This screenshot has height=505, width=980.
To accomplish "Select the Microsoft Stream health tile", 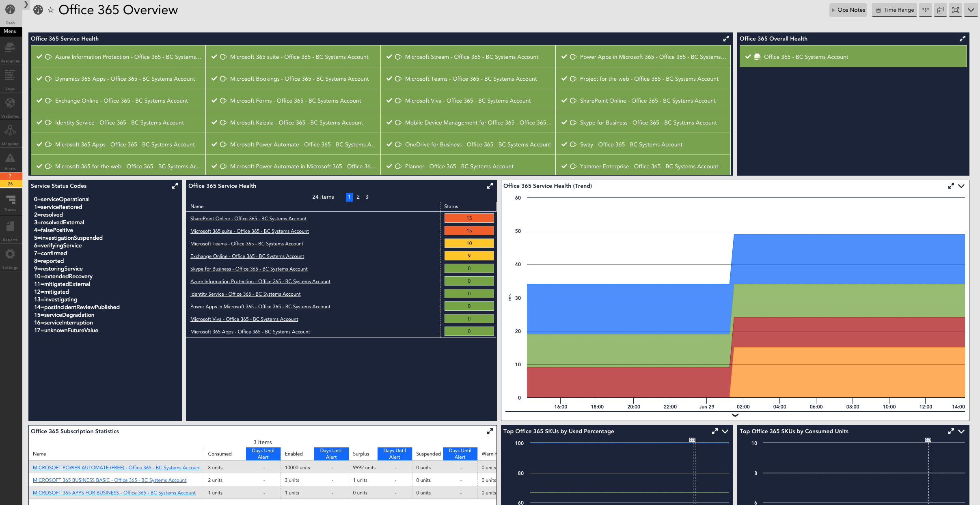I will [468, 57].
